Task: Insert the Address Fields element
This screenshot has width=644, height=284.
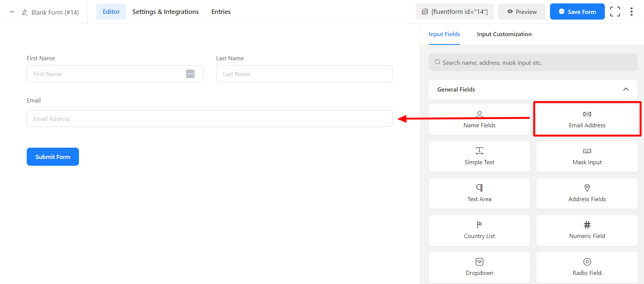Action: [587, 193]
